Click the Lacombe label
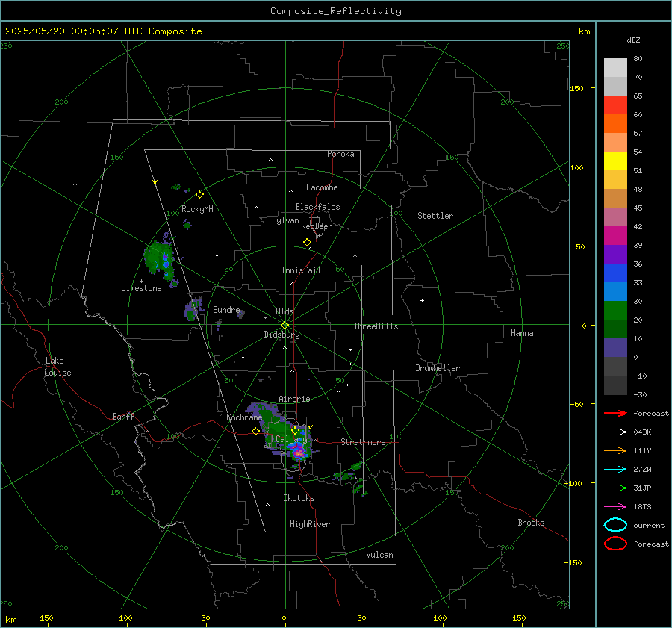 point(322,187)
